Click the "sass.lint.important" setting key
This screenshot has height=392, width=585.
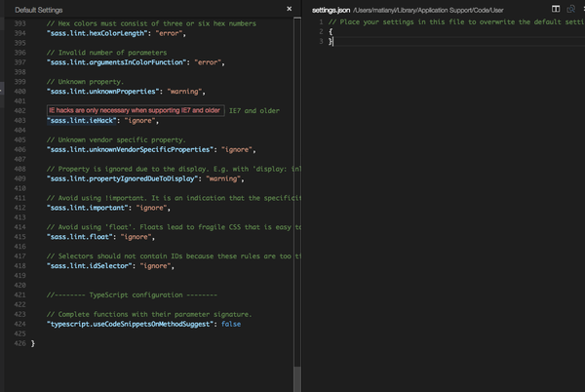[x=88, y=208]
